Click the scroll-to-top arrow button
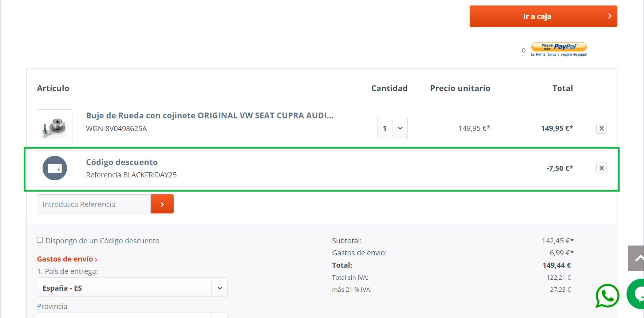 click(x=636, y=258)
